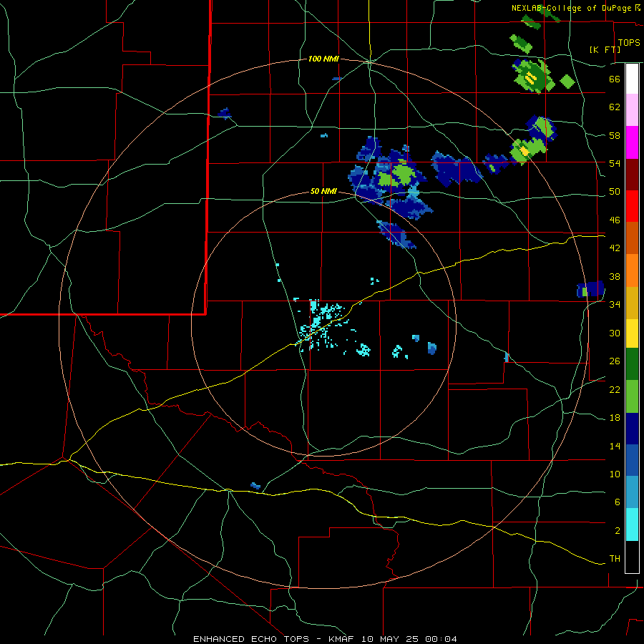The width and height of the screenshot is (644, 644).
Task: Pick the dark orange legend swatch
Action: (x=632, y=238)
